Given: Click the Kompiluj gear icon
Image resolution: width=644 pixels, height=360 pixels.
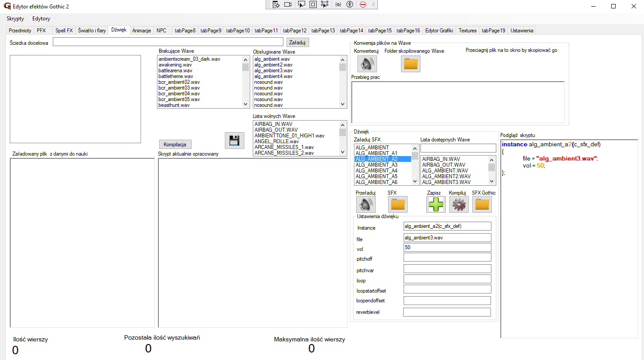Looking at the screenshot, I should (x=459, y=204).
